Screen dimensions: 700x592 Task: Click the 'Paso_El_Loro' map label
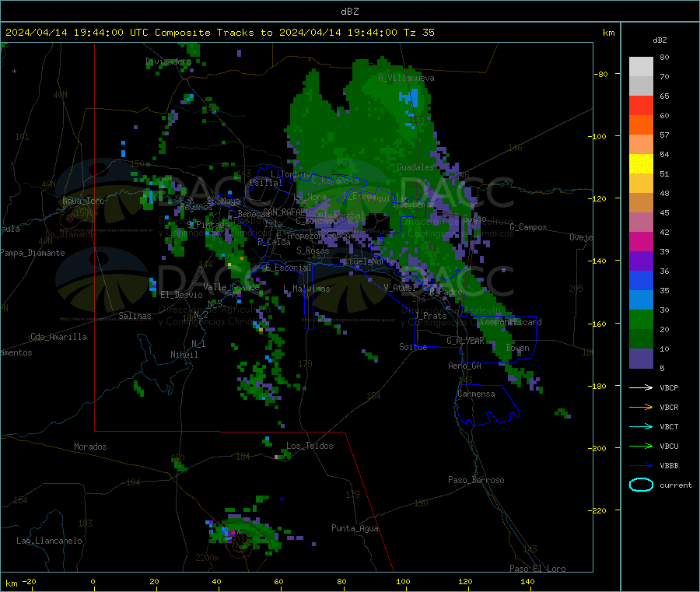[537, 569]
